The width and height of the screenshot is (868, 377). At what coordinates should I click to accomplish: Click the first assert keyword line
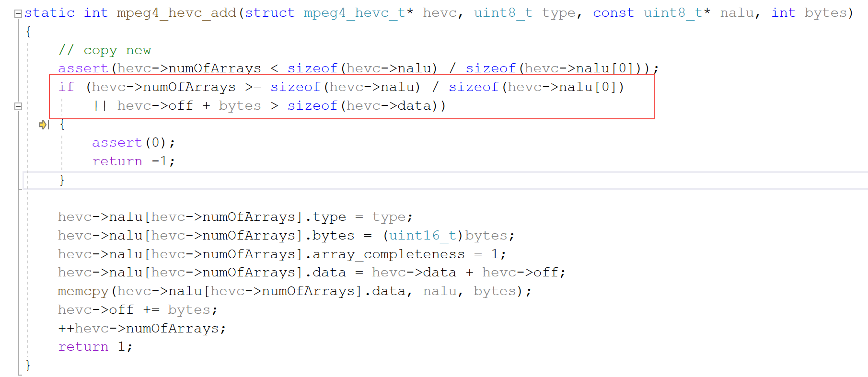(x=359, y=69)
